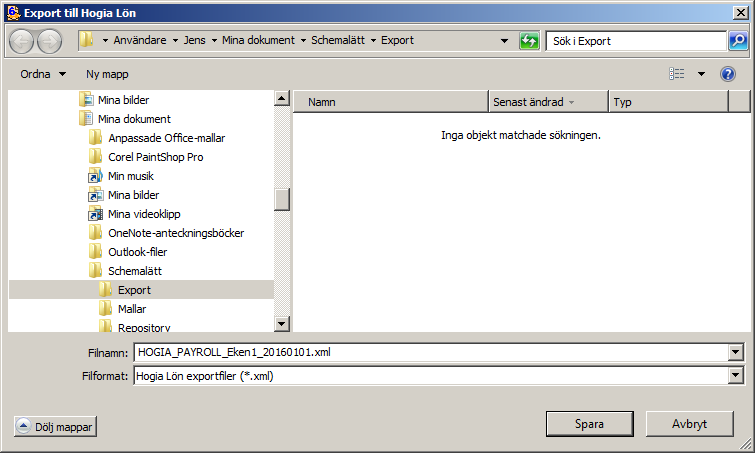This screenshot has width=755, height=453.
Task: Click the folder tree scrollbar down arrow
Action: coord(282,323)
